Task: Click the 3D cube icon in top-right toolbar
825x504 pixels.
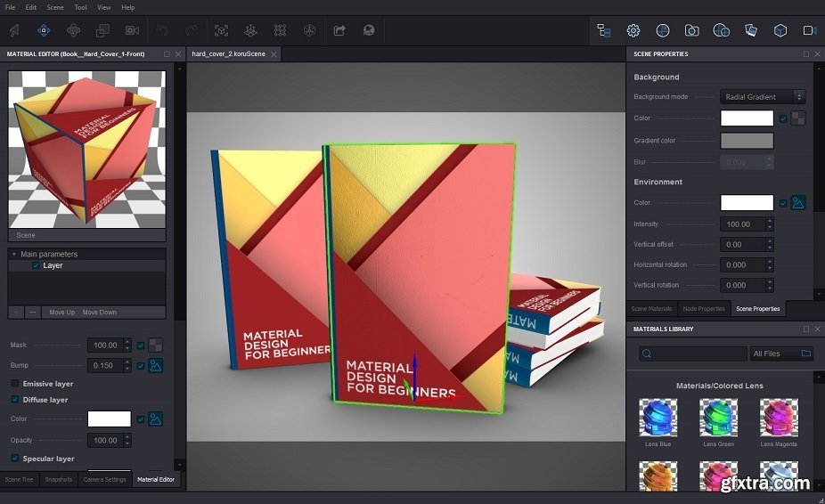Action: [x=780, y=30]
